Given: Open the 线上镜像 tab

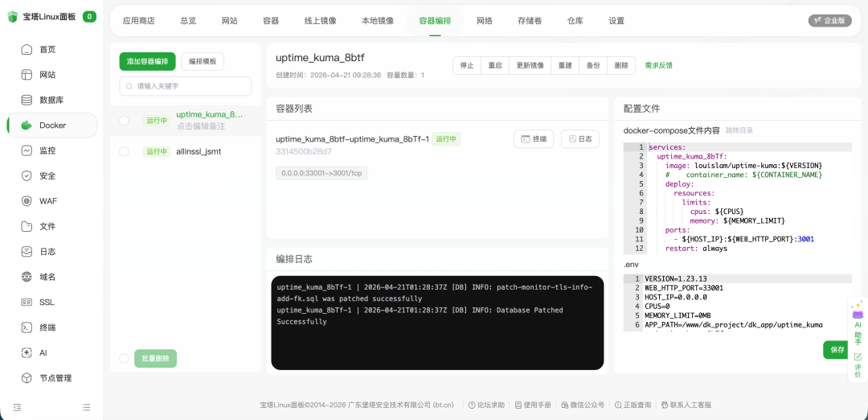Looking at the screenshot, I should [x=320, y=21].
